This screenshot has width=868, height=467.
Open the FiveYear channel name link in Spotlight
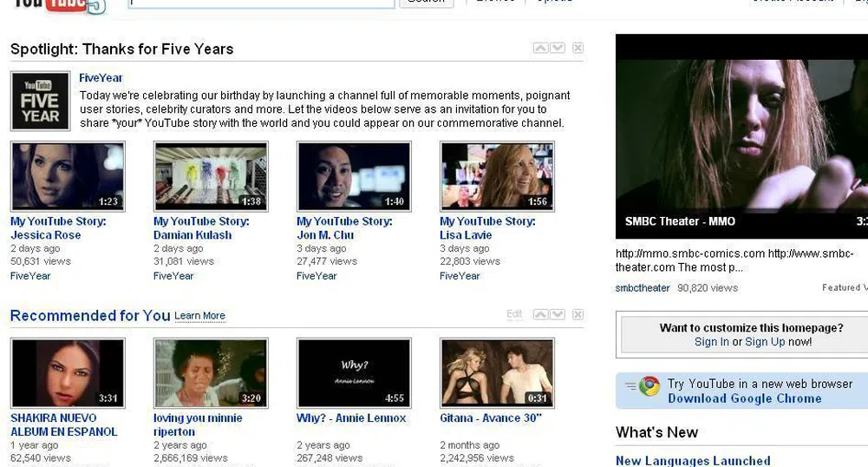pyautogui.click(x=101, y=78)
